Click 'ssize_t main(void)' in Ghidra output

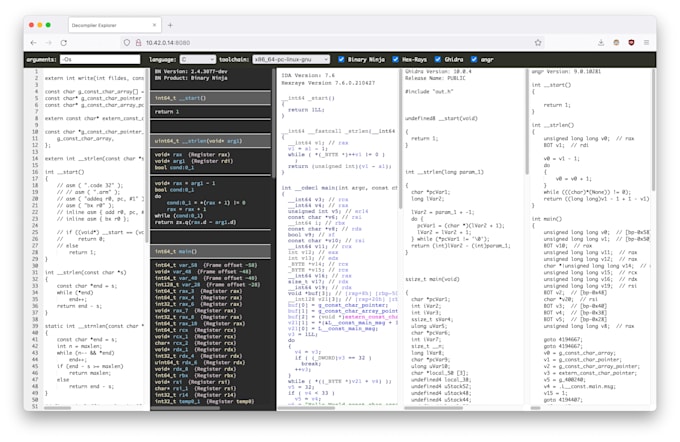coord(432,279)
